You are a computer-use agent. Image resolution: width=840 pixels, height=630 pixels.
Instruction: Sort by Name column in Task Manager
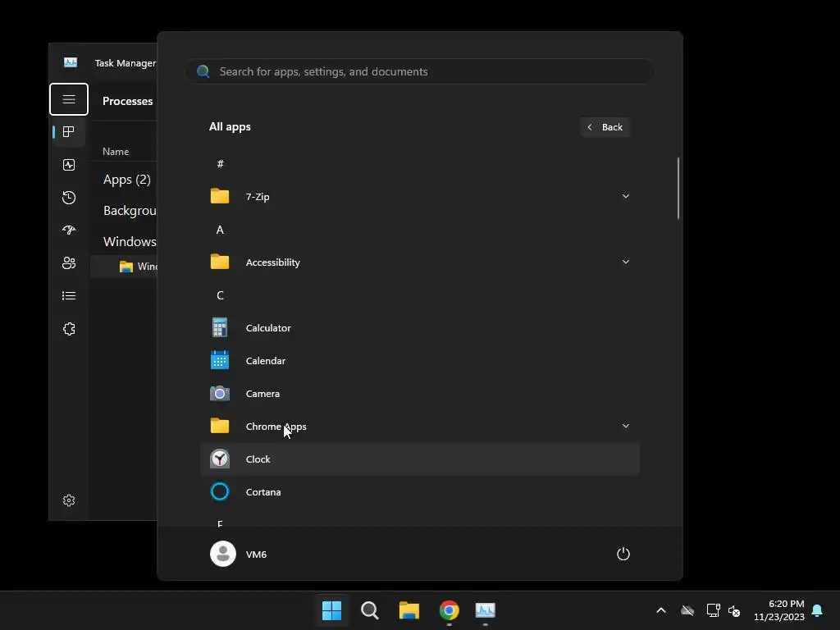116,152
